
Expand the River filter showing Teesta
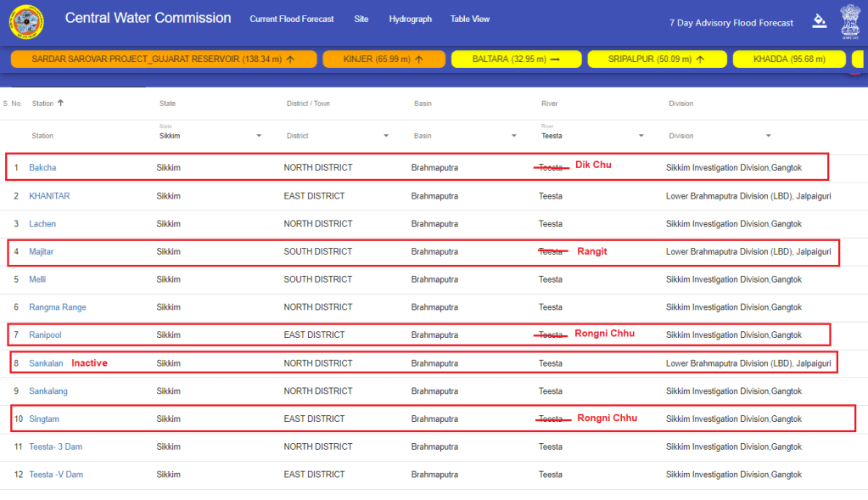[641, 136]
